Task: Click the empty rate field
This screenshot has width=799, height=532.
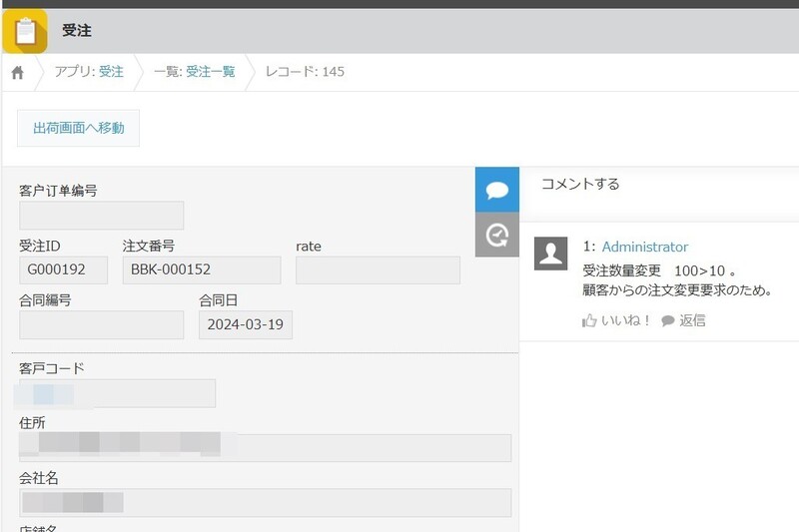Action: pos(378,269)
